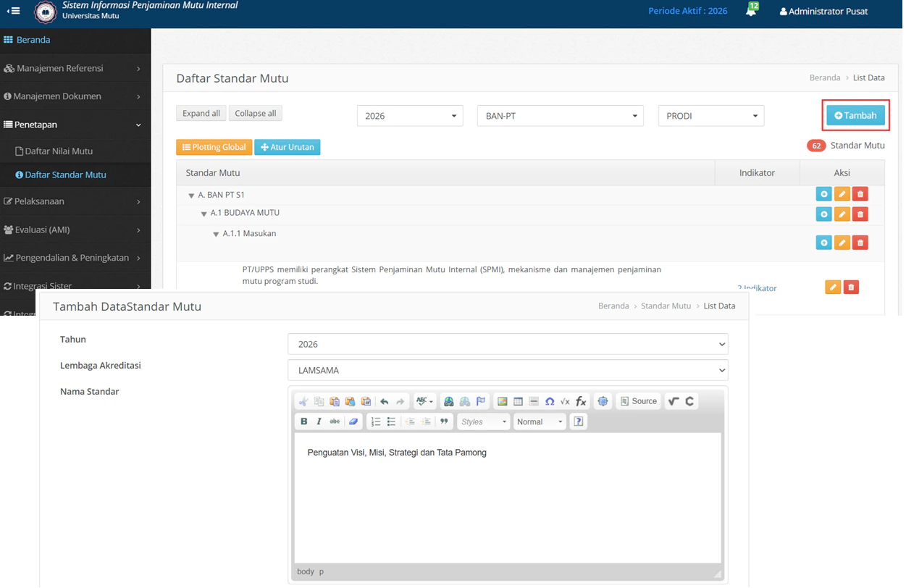Apply bold formatting
The height and width of the screenshot is (588, 906).
tap(303, 421)
